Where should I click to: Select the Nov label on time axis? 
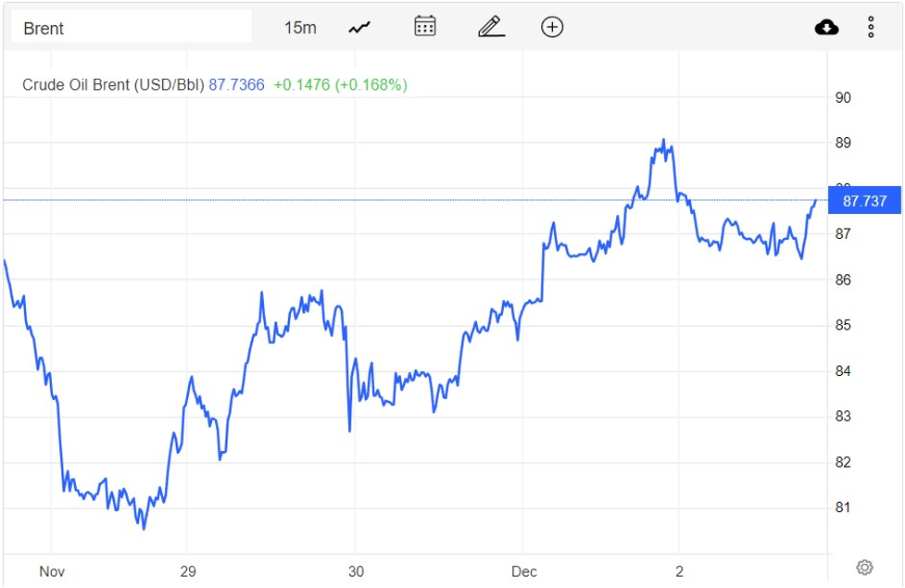pyautogui.click(x=52, y=571)
